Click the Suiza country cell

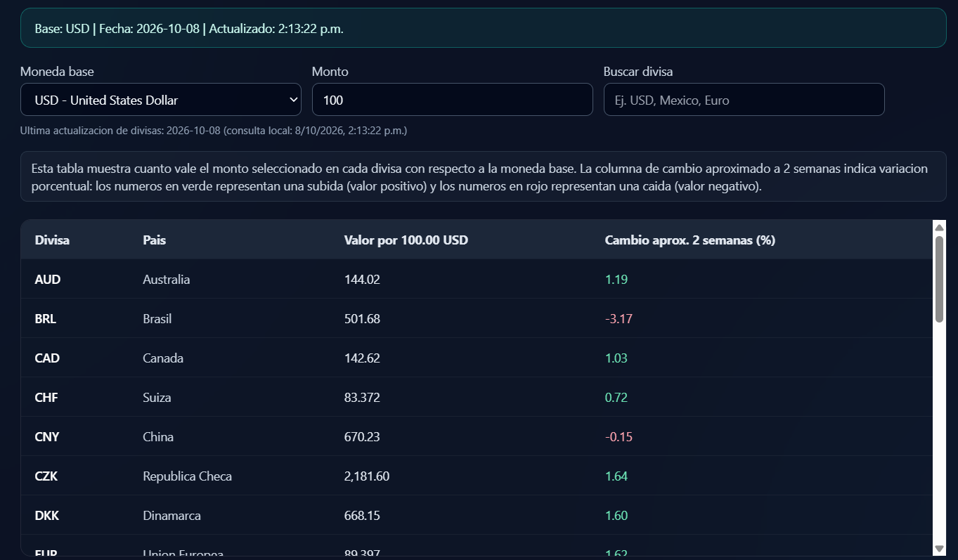tap(157, 398)
